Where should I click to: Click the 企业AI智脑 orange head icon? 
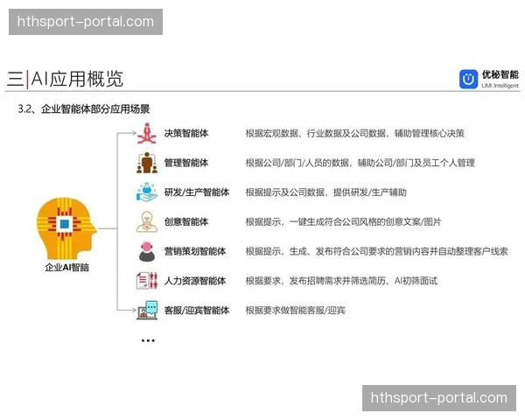pos(66,228)
